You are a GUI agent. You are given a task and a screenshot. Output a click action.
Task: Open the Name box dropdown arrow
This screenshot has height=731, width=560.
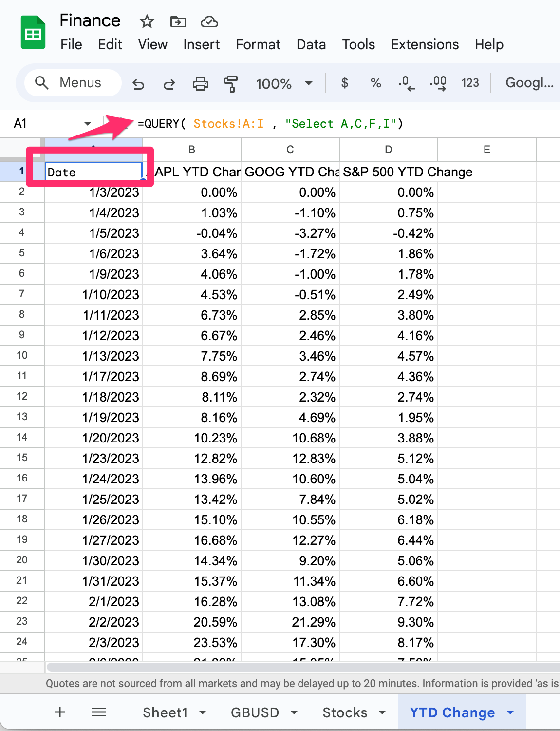click(x=88, y=123)
